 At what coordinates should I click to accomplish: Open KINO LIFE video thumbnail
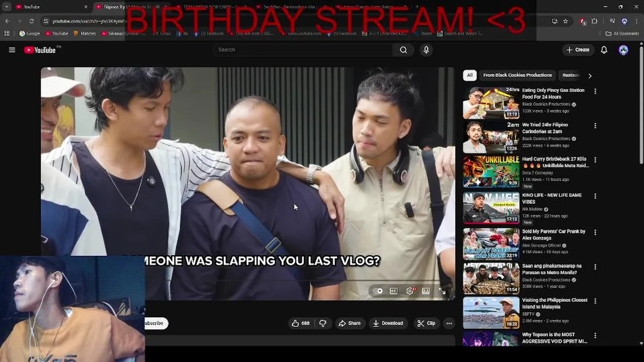coord(491,208)
